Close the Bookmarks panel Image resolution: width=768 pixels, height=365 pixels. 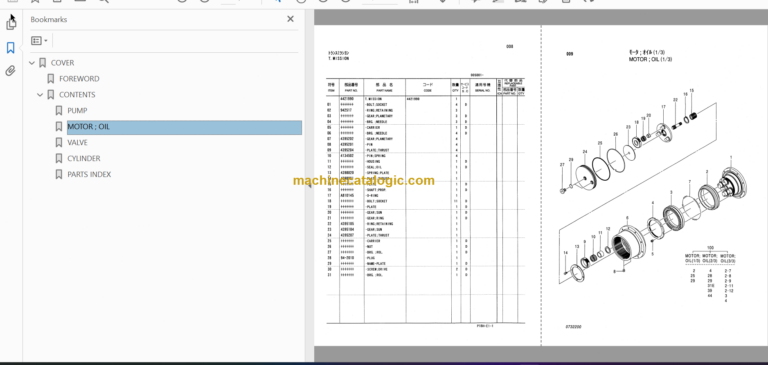pos(290,19)
